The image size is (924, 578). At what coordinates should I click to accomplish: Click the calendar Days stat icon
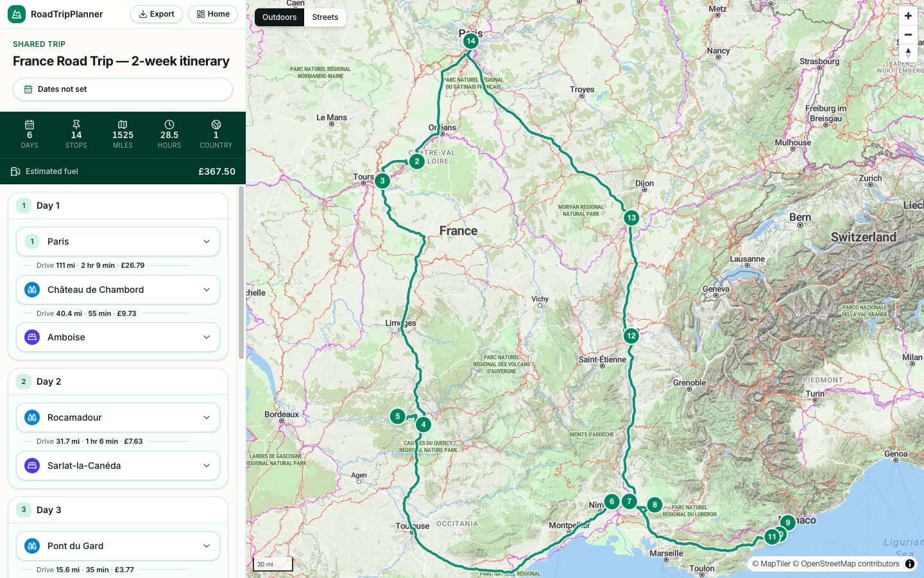[x=30, y=124]
